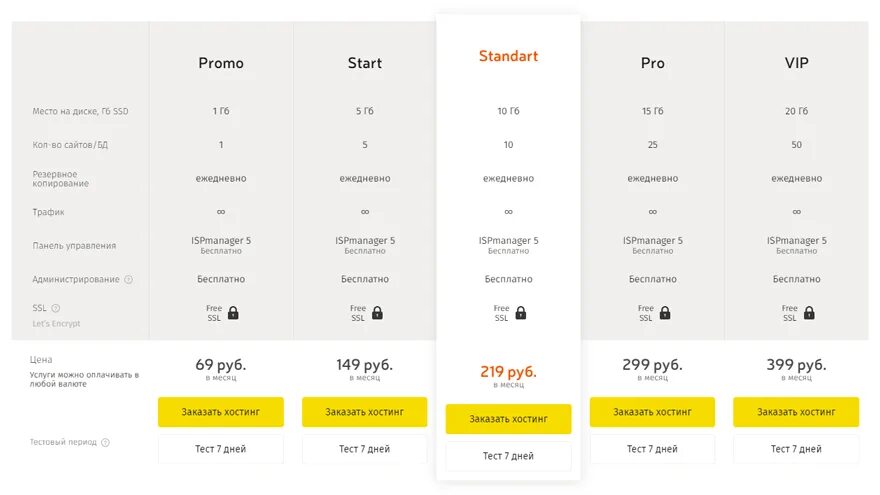Start 7-day test for Start plan
This screenshot has width=880, height=495.
364,449
